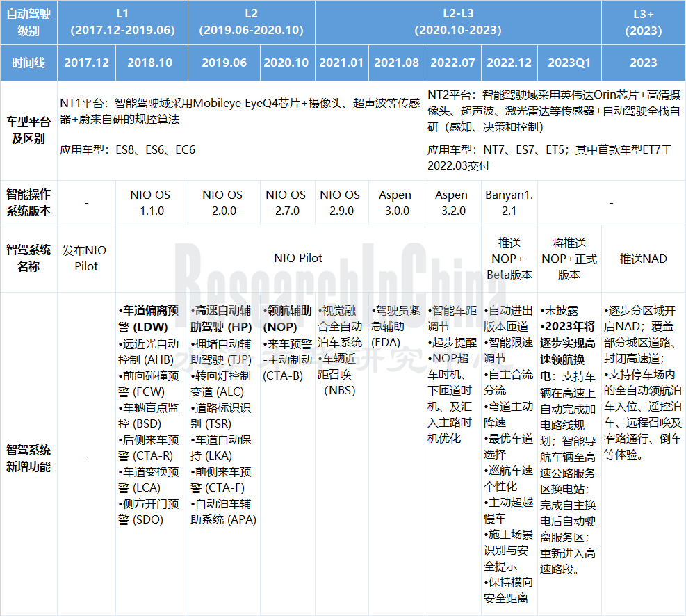Select the '2020.10' timeline cell
This screenshot has width=686, height=616.
(288, 63)
